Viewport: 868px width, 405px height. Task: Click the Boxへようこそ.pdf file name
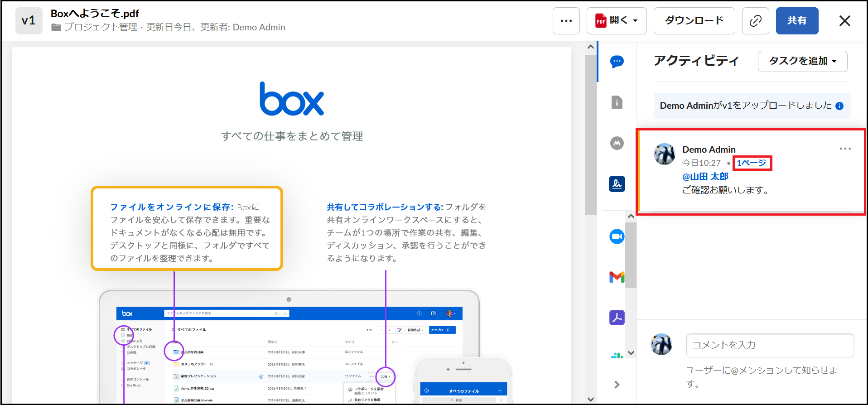(x=95, y=14)
